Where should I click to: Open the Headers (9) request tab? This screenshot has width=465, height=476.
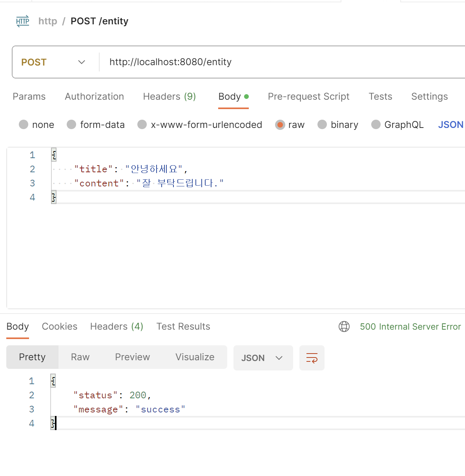(x=170, y=97)
